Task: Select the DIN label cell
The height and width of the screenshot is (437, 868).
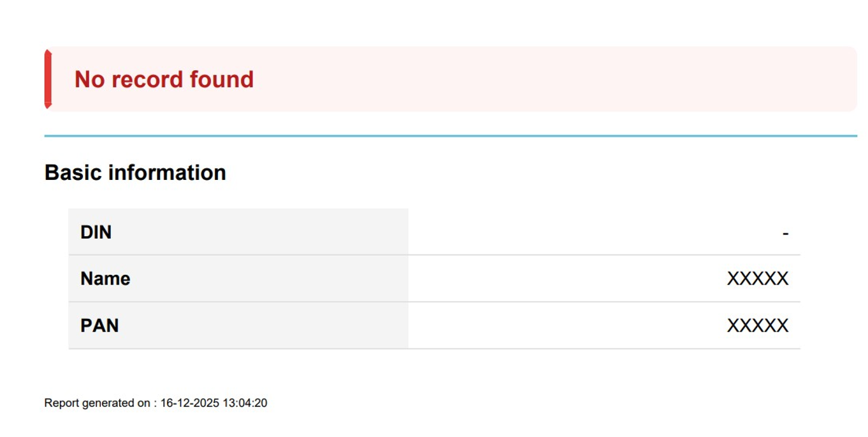Action: [x=238, y=232]
